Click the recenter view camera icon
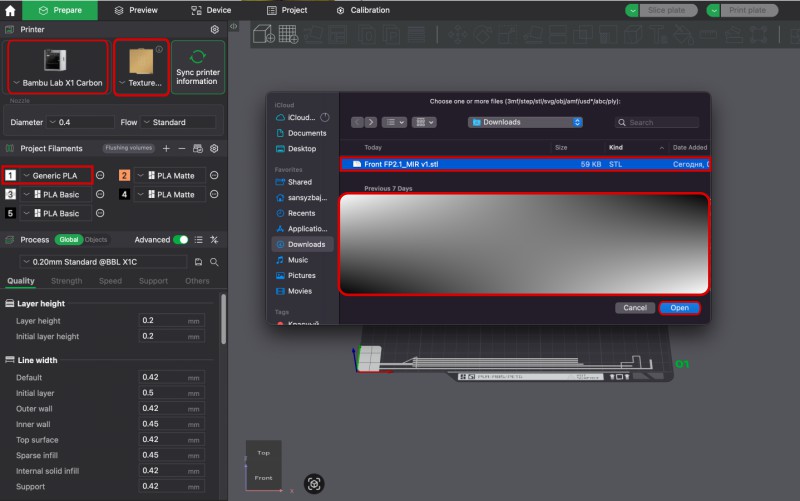This screenshot has width=800, height=501. click(x=314, y=484)
